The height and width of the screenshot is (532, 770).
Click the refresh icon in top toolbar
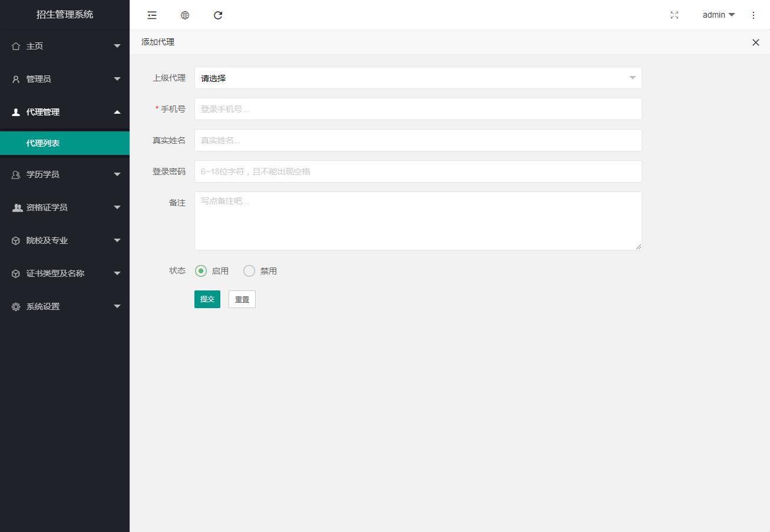pyautogui.click(x=218, y=15)
